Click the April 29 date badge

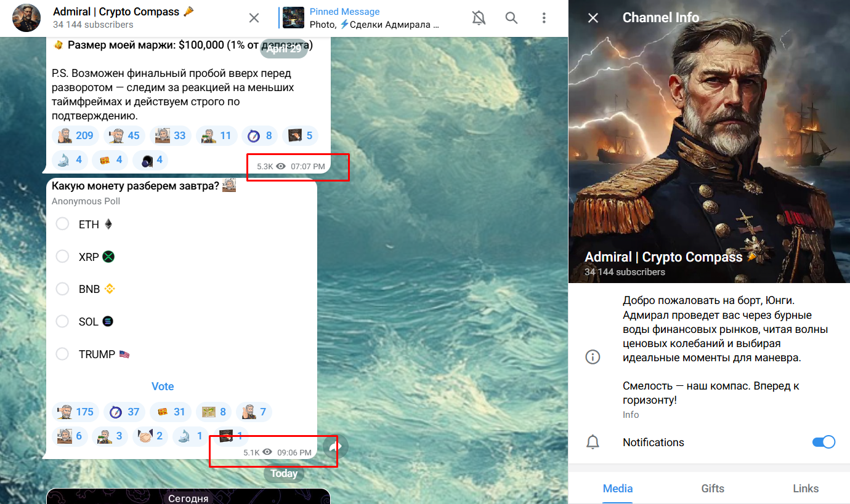click(284, 49)
